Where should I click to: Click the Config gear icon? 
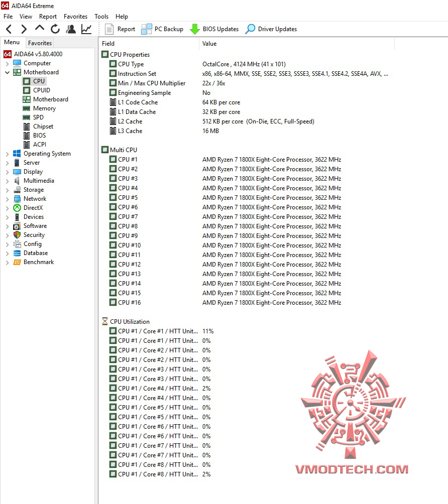pos(17,244)
